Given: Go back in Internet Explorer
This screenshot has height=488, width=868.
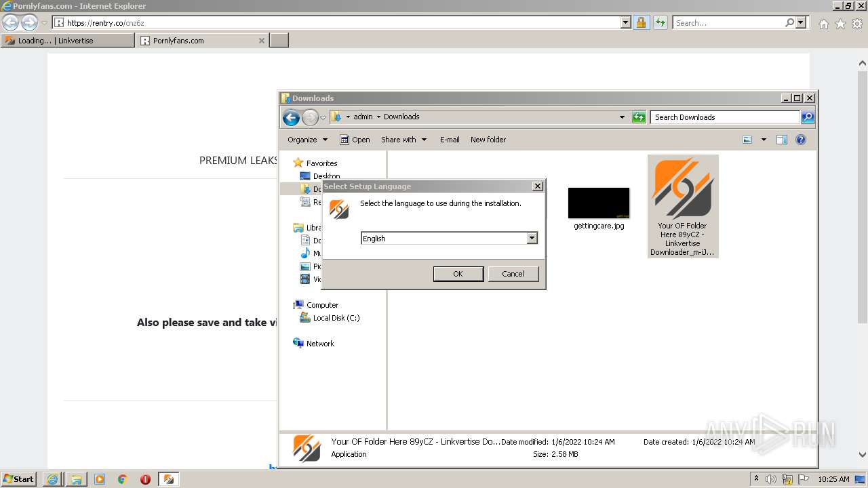Looking at the screenshot, I should point(11,22).
